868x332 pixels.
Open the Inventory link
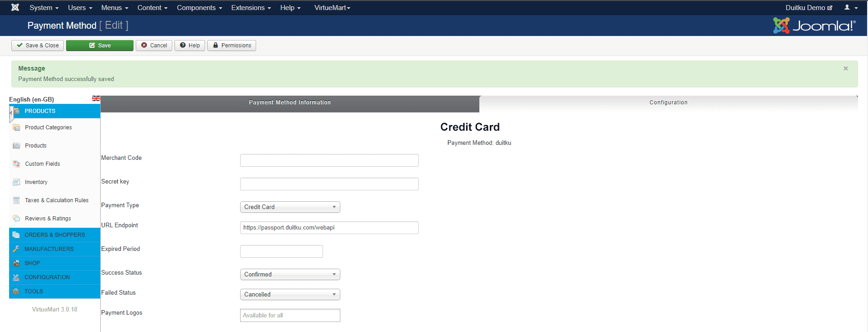36,182
